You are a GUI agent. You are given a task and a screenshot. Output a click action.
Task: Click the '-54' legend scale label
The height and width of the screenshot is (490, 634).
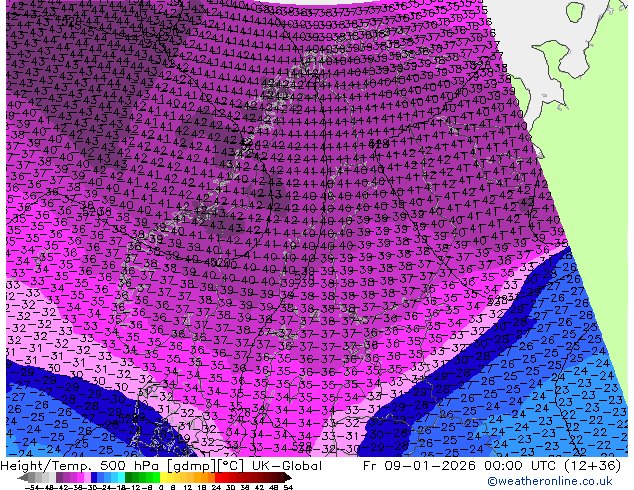tap(32, 487)
